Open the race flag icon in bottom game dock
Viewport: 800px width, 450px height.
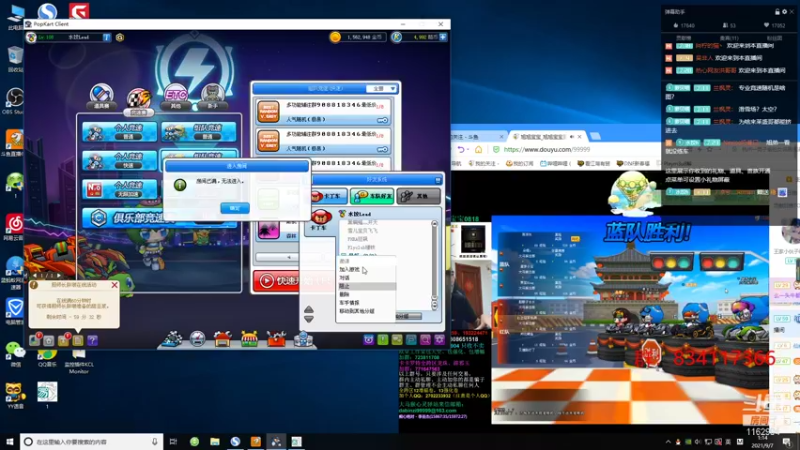[172, 339]
